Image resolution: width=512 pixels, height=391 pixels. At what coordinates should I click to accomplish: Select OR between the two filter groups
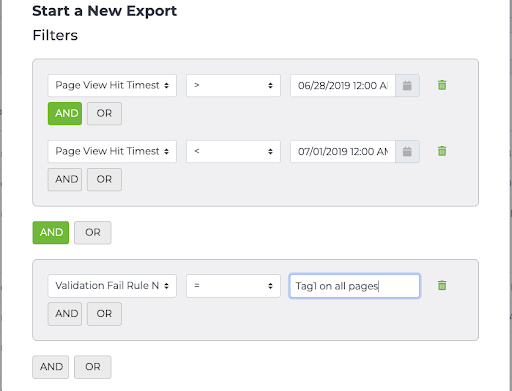[x=93, y=233]
